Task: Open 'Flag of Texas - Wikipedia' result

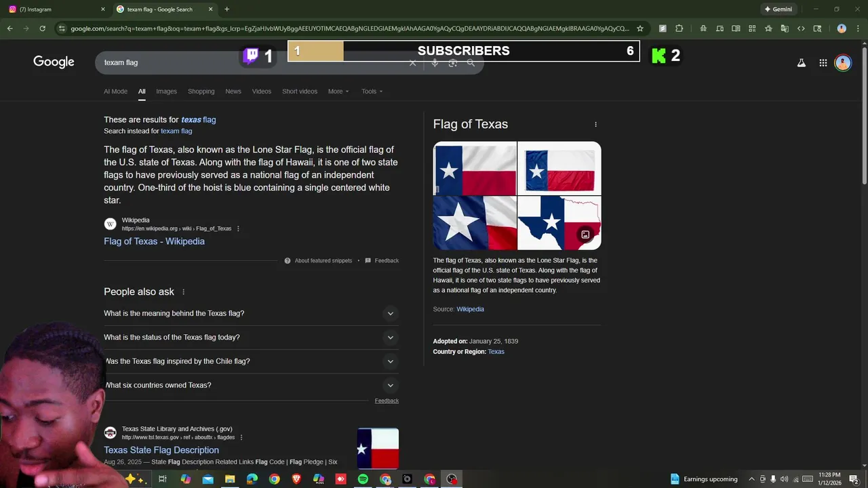Action: click(x=154, y=241)
